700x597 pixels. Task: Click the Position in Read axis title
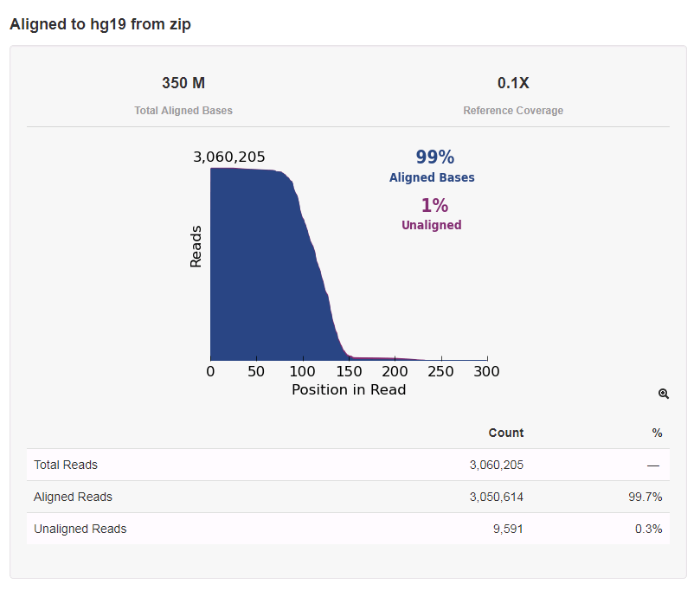coord(349,389)
